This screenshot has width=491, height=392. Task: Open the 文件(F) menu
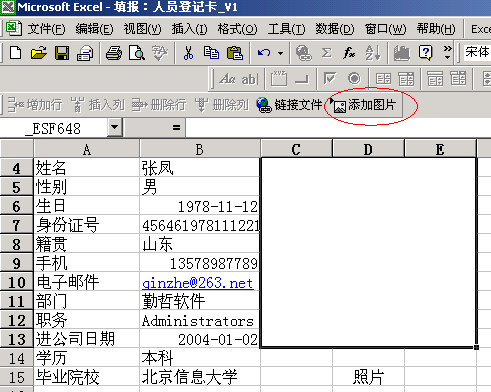coord(46,29)
